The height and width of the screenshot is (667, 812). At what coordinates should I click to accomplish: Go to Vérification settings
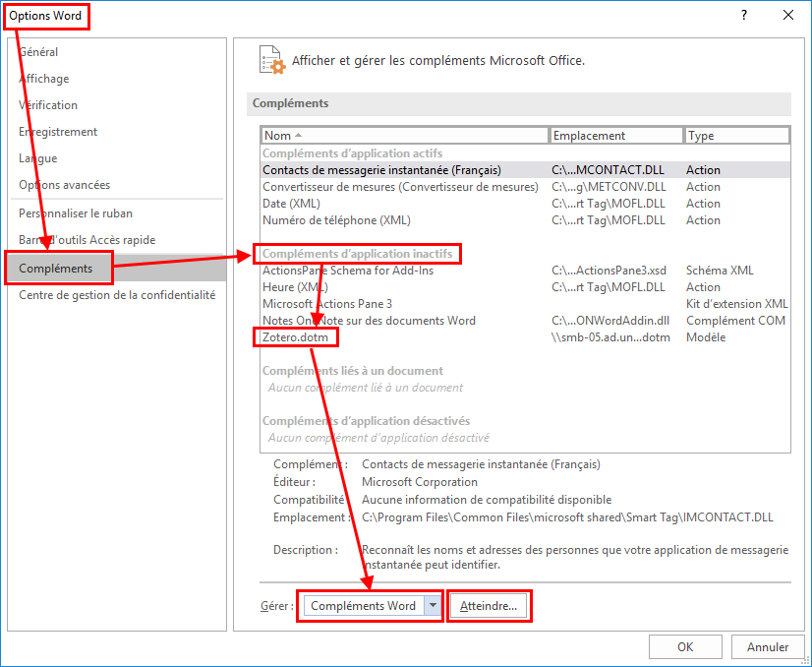coord(48,105)
